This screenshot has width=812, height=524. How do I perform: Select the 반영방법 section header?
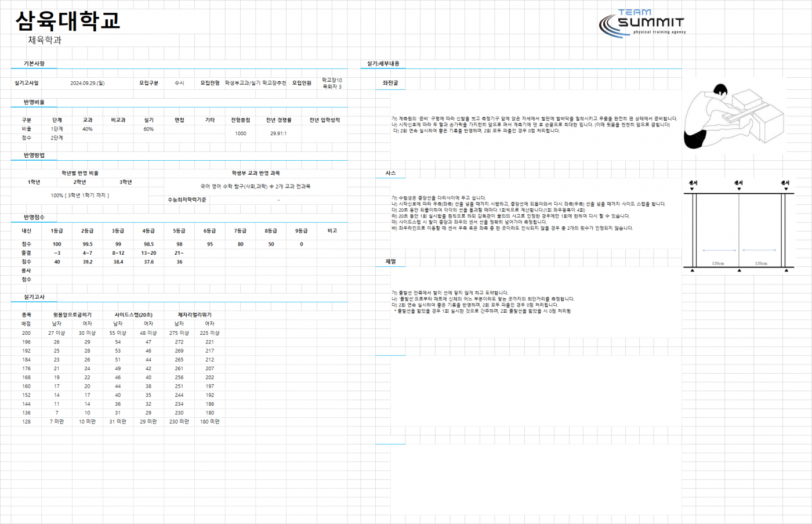coord(34,156)
